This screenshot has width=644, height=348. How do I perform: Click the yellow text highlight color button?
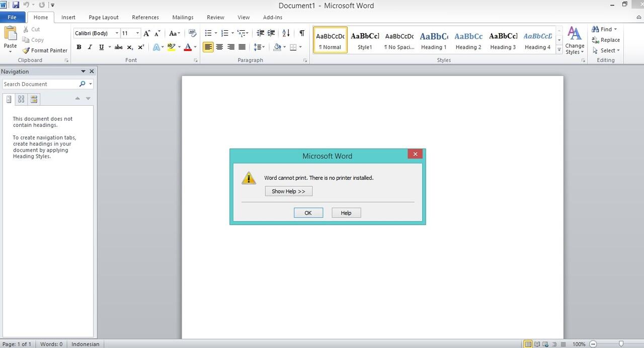[171, 47]
